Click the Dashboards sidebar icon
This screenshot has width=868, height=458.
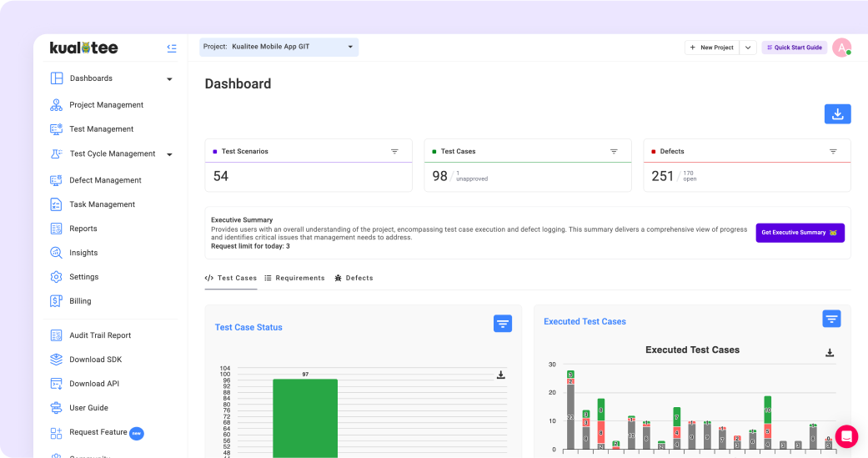(57, 78)
